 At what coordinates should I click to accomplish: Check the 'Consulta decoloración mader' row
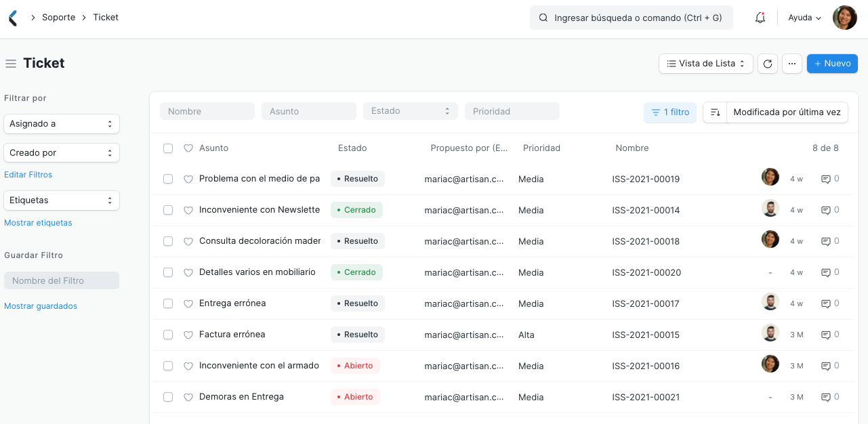pos(168,241)
